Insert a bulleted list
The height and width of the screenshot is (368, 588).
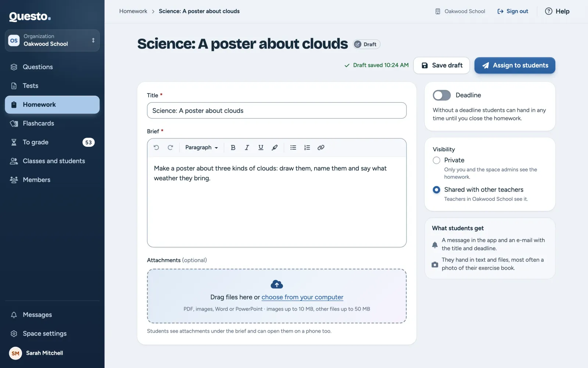pos(293,148)
